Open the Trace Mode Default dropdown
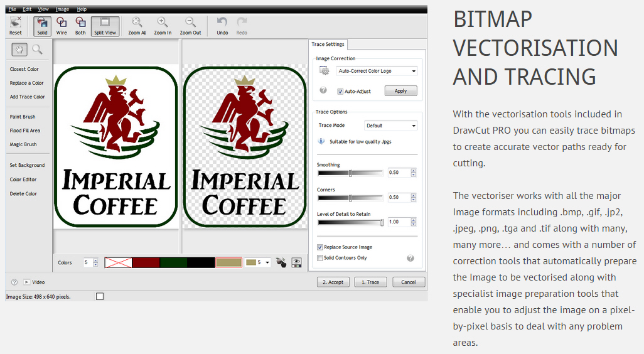Screen dimensions: 644x354 pyautogui.click(x=391, y=126)
